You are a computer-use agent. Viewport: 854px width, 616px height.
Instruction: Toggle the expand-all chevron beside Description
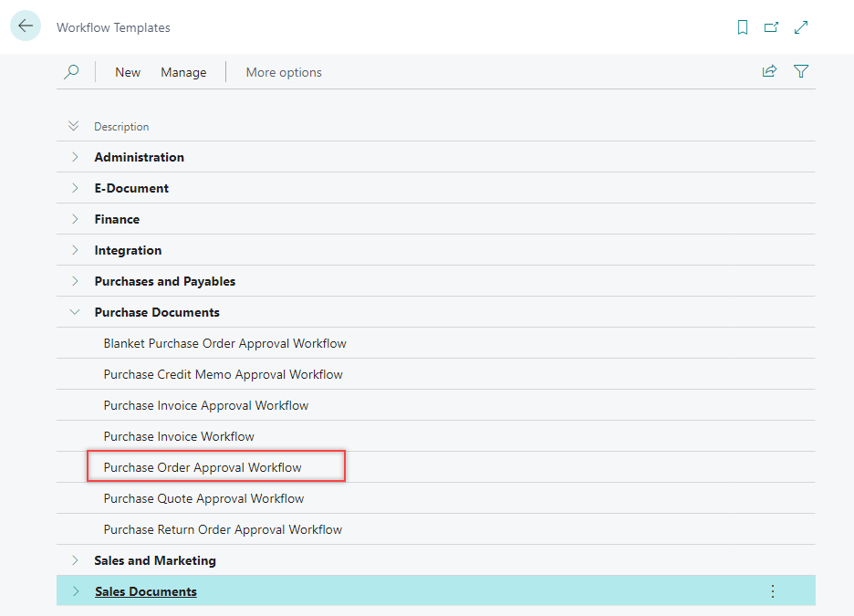(x=74, y=126)
